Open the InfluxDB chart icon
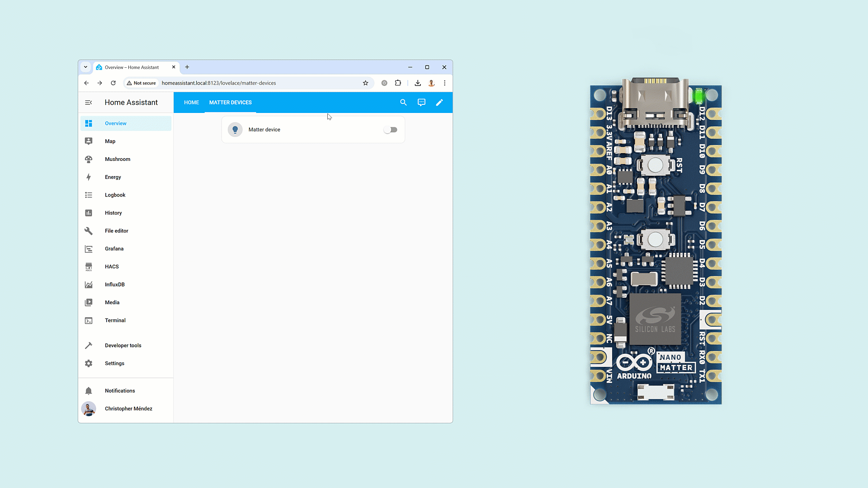 coord(89,285)
